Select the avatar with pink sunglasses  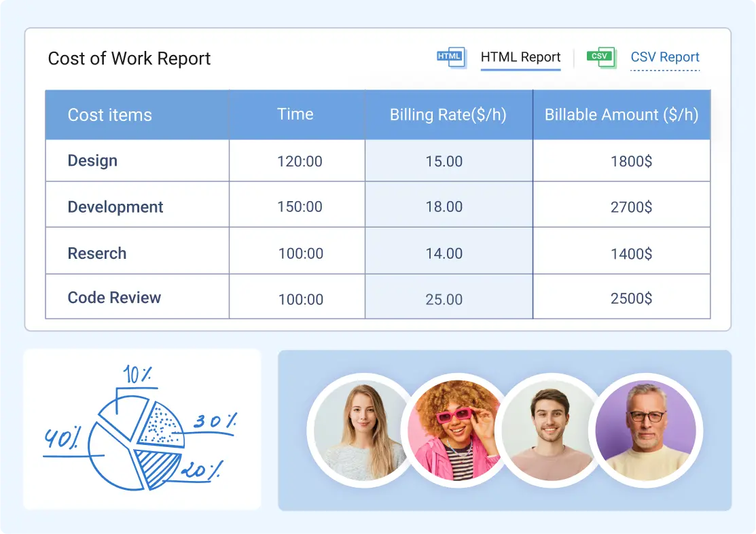(x=456, y=431)
